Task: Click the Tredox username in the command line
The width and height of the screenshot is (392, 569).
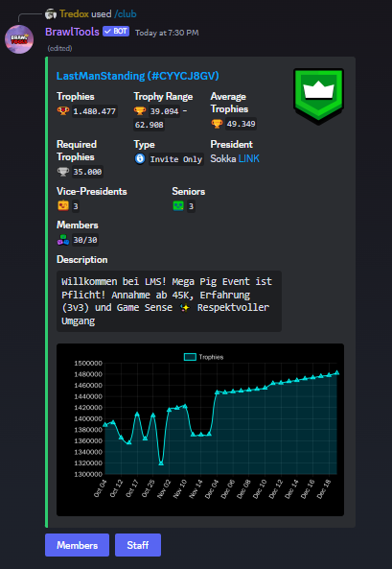Action: click(75, 14)
